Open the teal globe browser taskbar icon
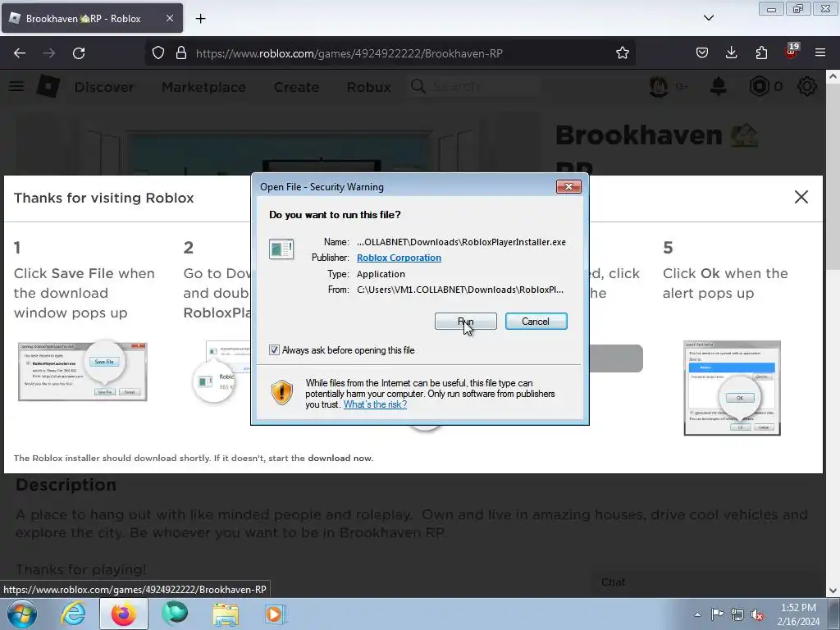This screenshot has height=630, width=840. 176,614
